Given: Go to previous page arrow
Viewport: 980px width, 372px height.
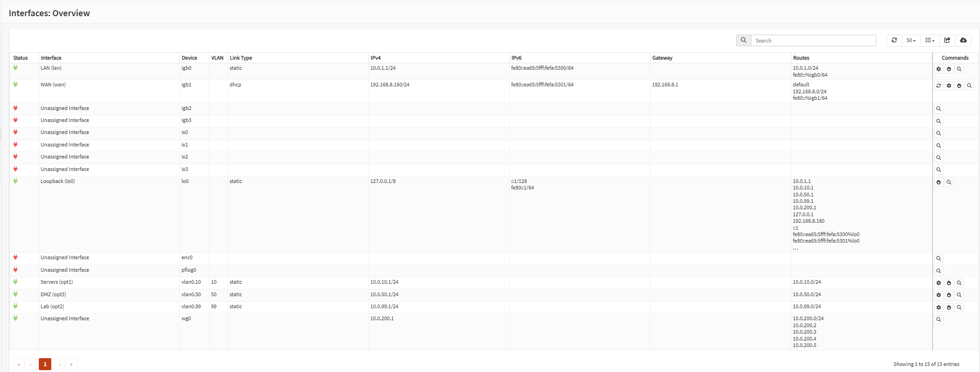Looking at the screenshot, I should 30,364.
